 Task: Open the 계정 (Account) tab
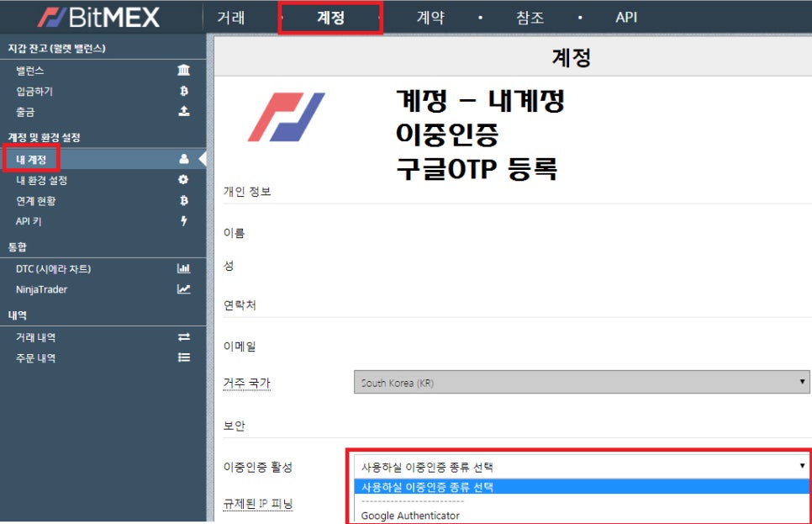(x=330, y=18)
